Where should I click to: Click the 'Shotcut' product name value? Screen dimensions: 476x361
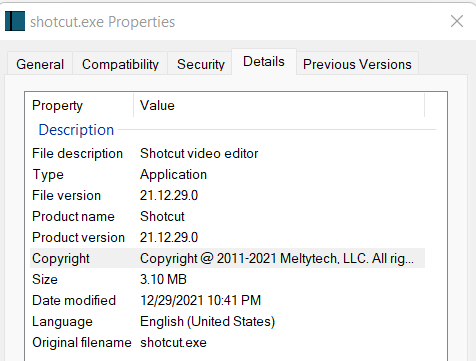[x=162, y=217]
